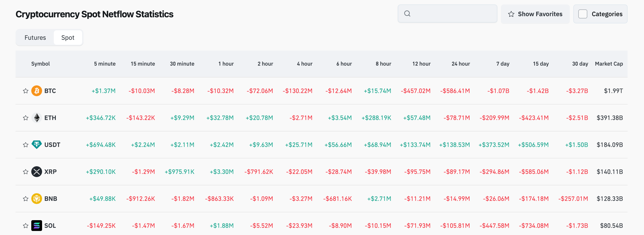
Task: Favorite BTC using its star toggle
Action: point(25,91)
